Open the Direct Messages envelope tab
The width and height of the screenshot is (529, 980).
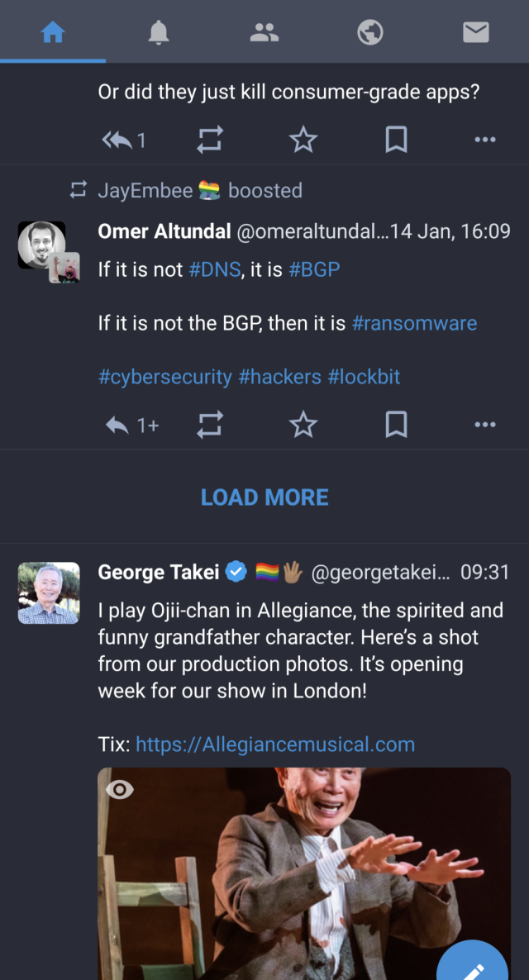click(x=475, y=32)
